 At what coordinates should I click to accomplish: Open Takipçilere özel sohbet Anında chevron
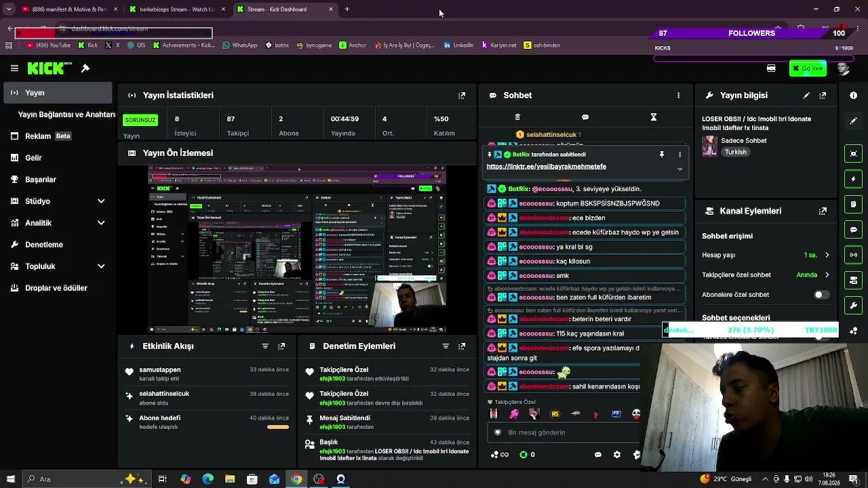click(827, 275)
